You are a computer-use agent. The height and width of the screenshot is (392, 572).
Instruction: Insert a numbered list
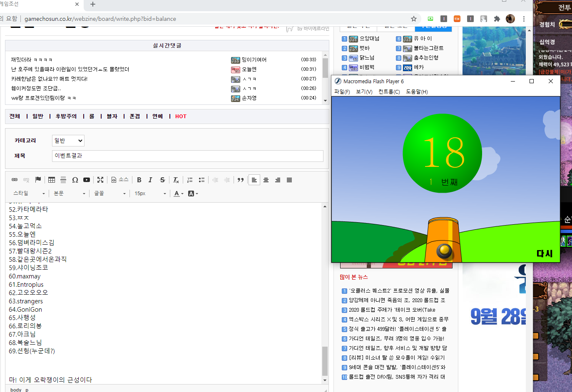click(190, 180)
